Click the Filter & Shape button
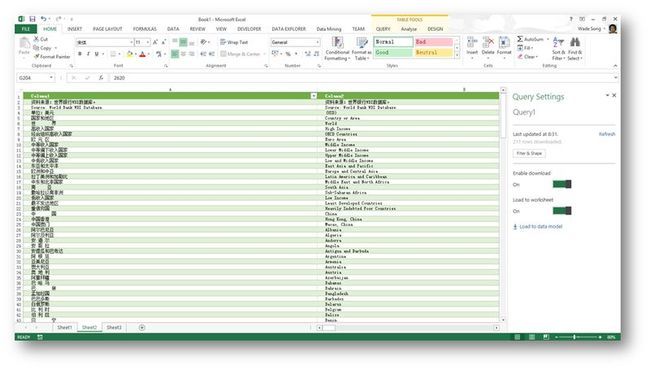Image resolution: width=650 pixels, height=370 pixels. click(x=529, y=153)
